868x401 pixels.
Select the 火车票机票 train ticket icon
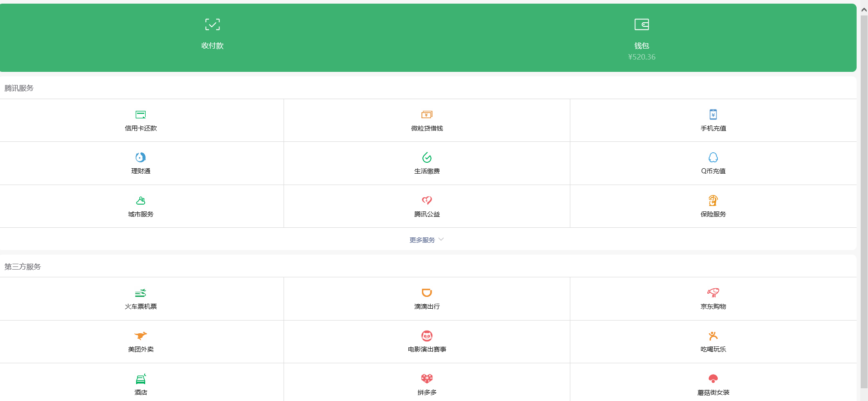pyautogui.click(x=141, y=293)
